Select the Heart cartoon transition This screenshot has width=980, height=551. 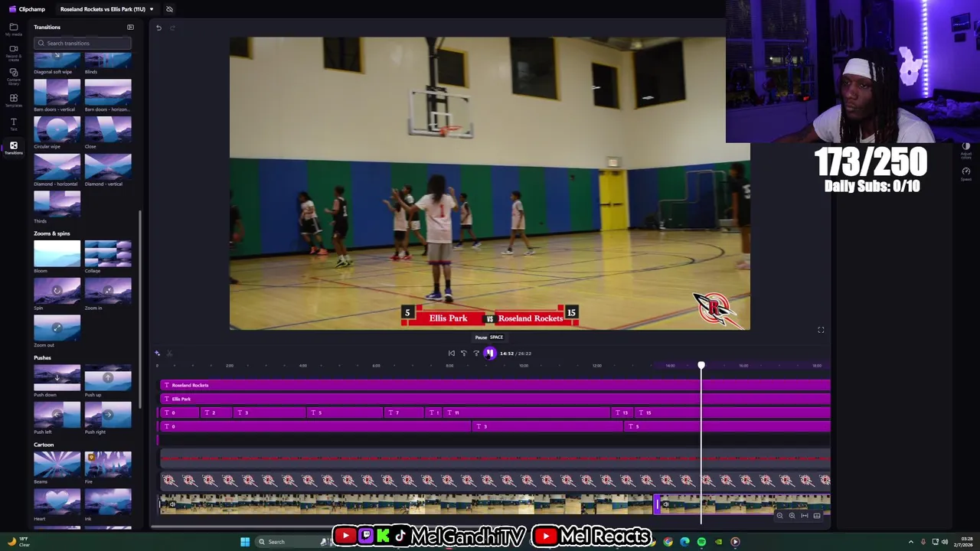pyautogui.click(x=57, y=502)
